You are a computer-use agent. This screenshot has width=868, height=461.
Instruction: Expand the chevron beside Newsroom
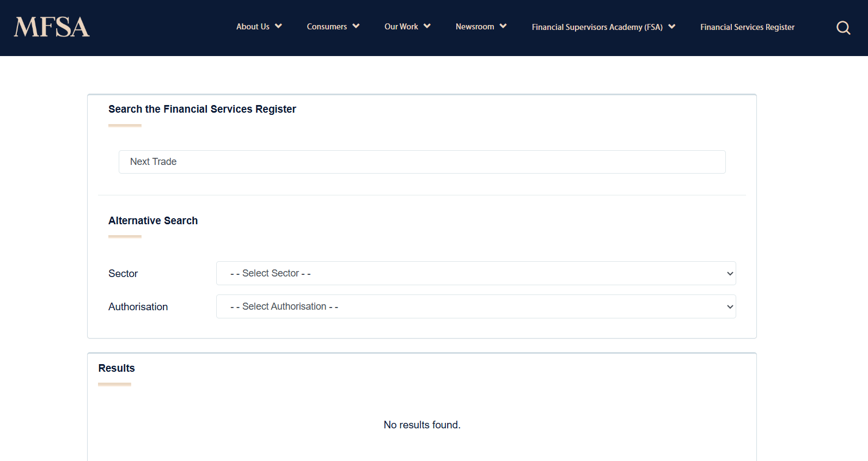tap(503, 26)
